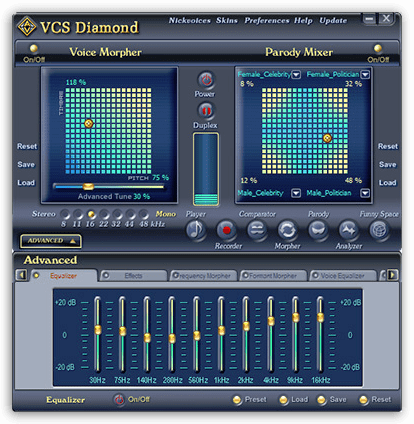Open the Preferences menu

[267, 21]
